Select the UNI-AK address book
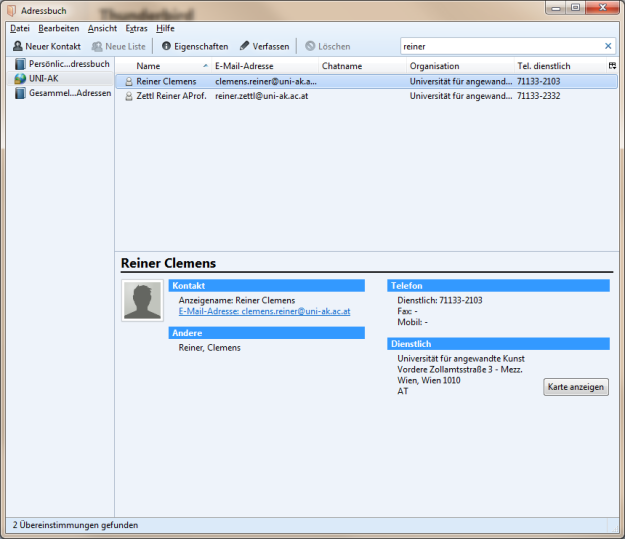Viewport: 625px width, 539px height. point(43,78)
